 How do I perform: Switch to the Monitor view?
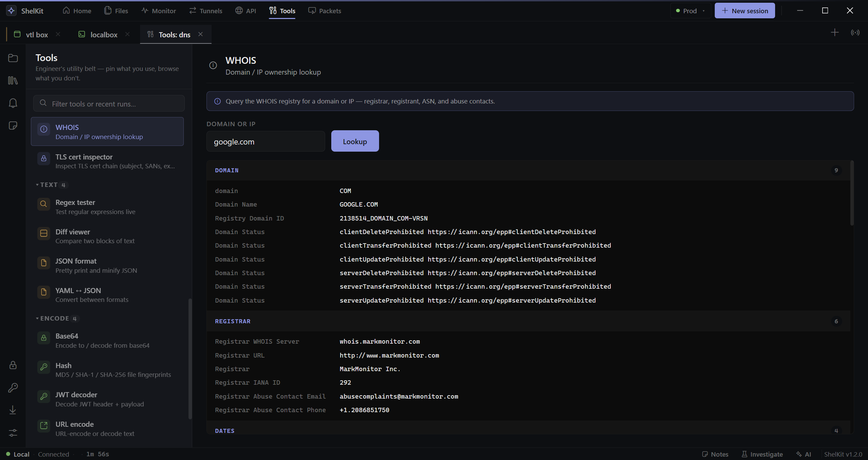pyautogui.click(x=159, y=11)
